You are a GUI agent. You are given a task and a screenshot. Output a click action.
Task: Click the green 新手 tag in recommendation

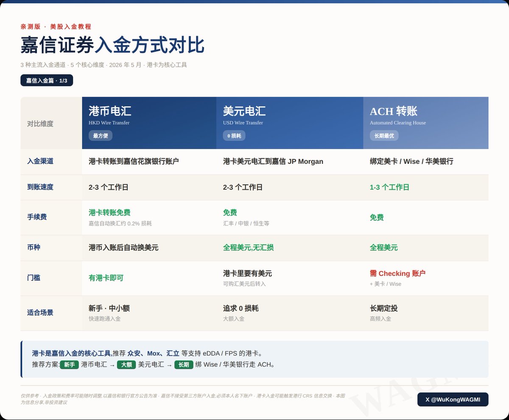pos(69,364)
